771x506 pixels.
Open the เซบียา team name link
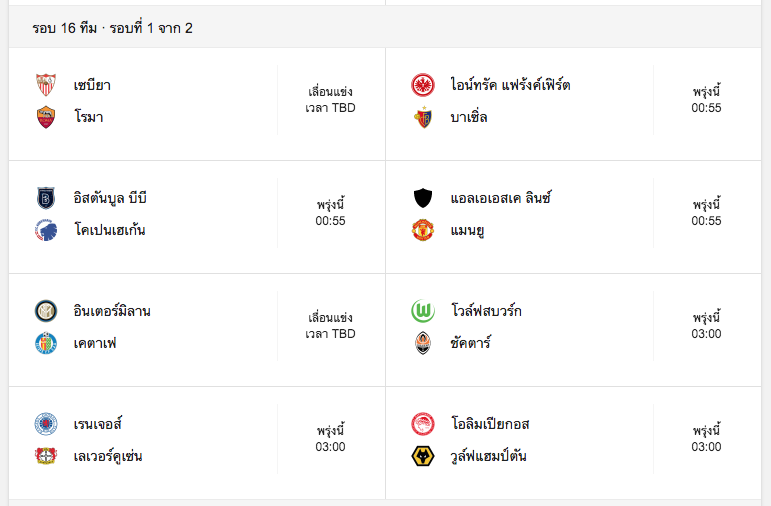[92, 85]
